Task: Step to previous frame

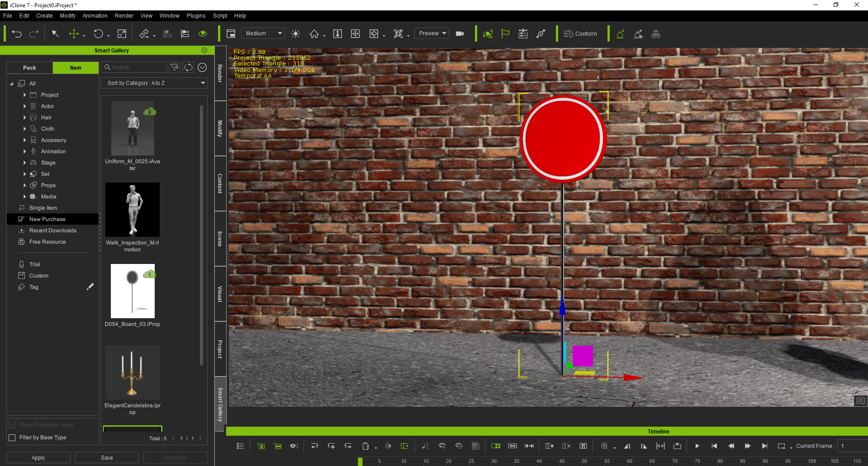Action: [731, 446]
